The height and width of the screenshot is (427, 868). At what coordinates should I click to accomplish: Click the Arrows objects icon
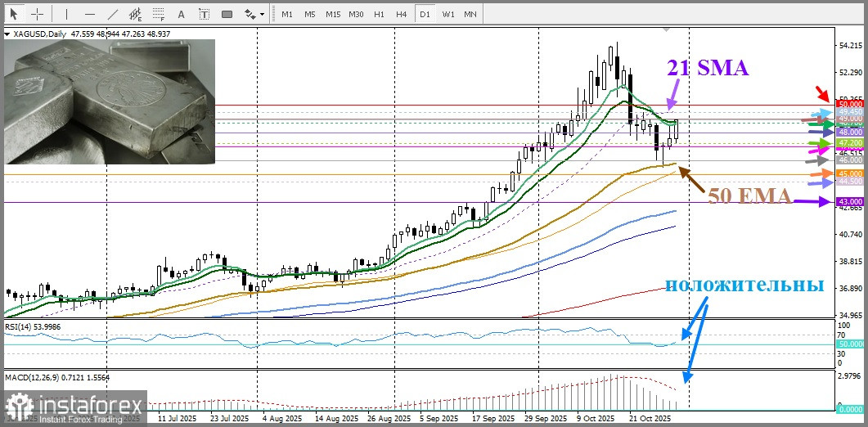250,14
